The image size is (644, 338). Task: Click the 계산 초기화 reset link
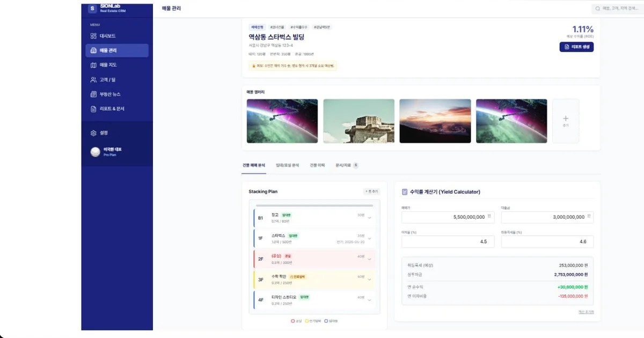coord(586,312)
